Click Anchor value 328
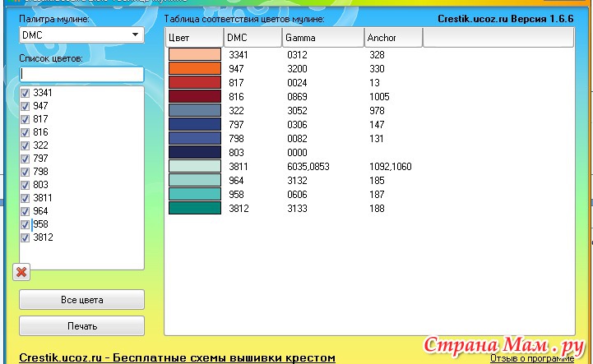593x364 pixels. pyautogui.click(x=377, y=55)
